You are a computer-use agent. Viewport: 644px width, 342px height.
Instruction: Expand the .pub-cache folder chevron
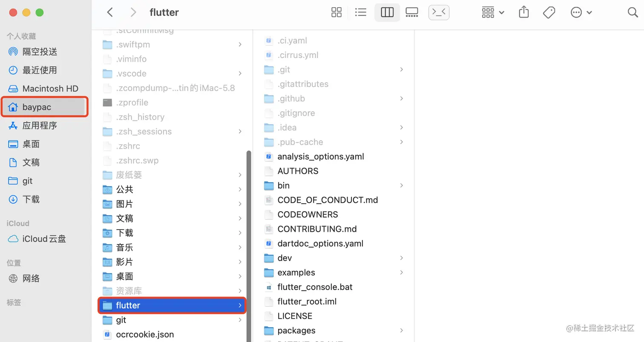pos(401,142)
